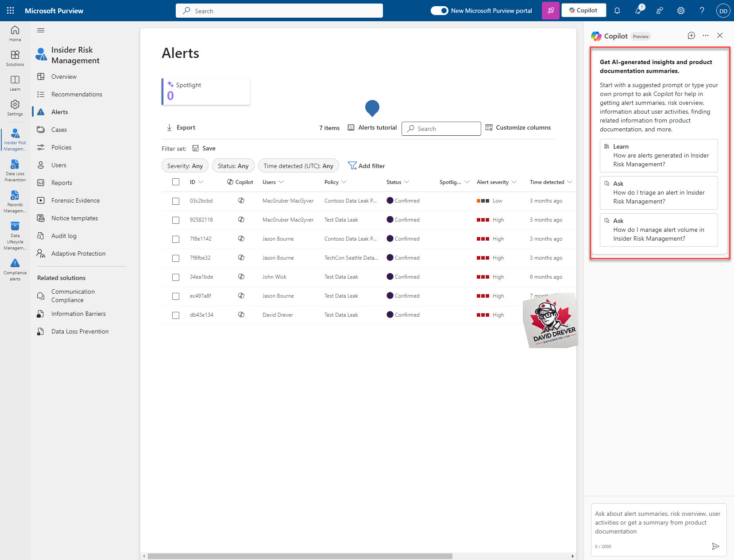Open the DD account avatar

click(723, 11)
